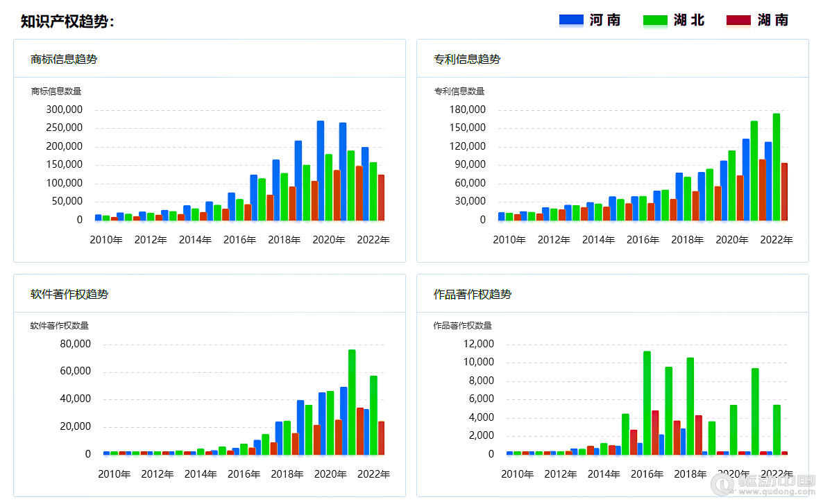Open the 软件著作权趋势 panel heading

[69, 294]
